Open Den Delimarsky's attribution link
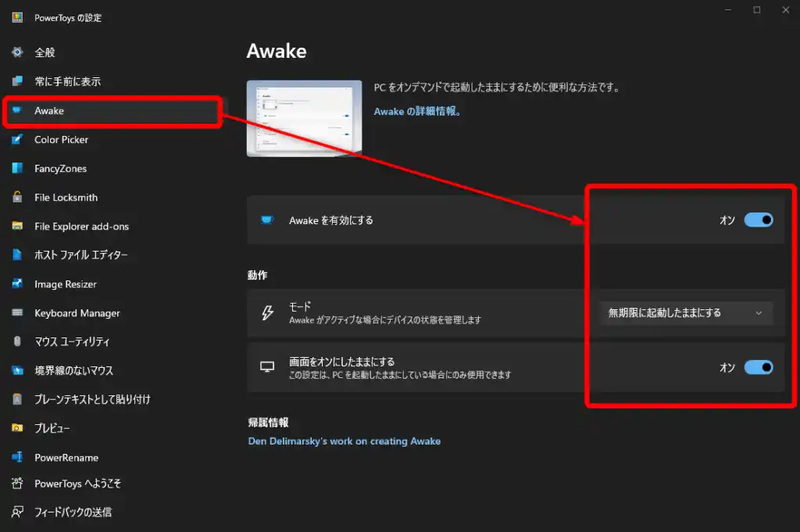 click(344, 441)
